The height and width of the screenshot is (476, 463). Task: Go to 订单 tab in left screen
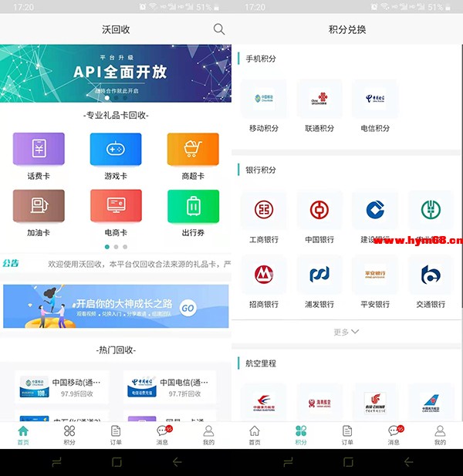click(116, 435)
